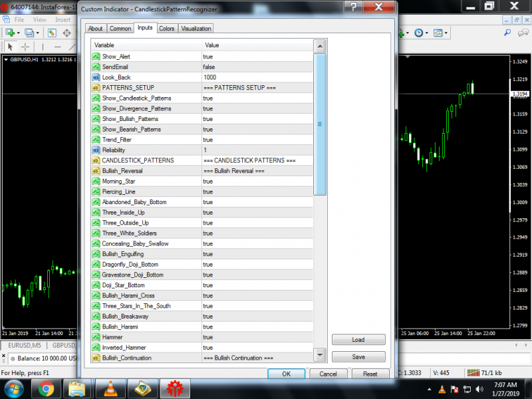Click the CANDLESTICK_PATTERNS string icon
This screenshot has height=399, width=532.
96,160
